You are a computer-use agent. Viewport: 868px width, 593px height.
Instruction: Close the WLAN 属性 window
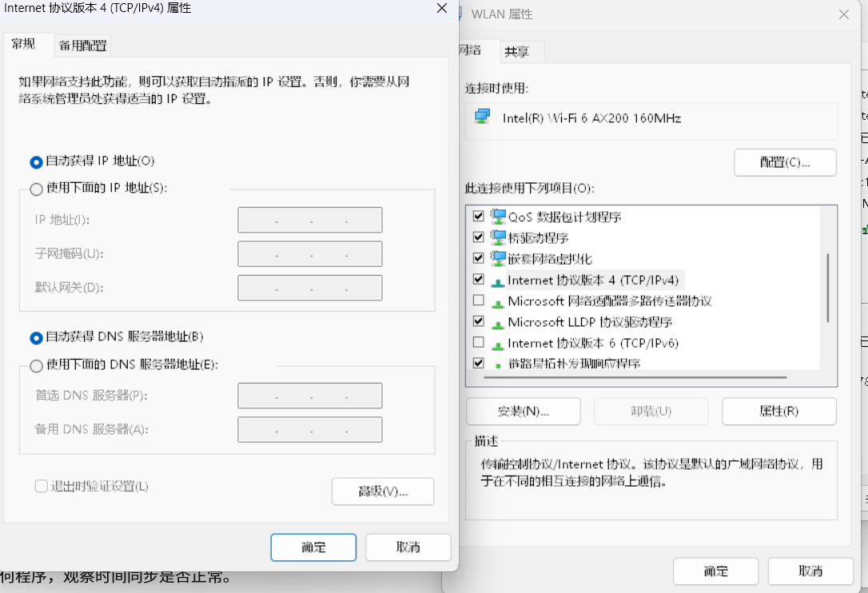point(844,14)
